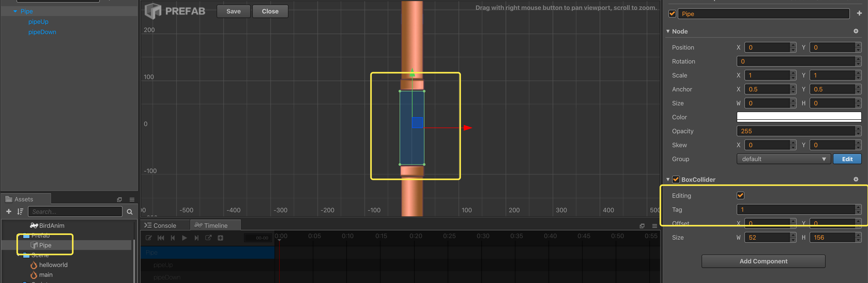868x283 pixels.
Task: Click the add asset plus icon
Action: point(9,211)
